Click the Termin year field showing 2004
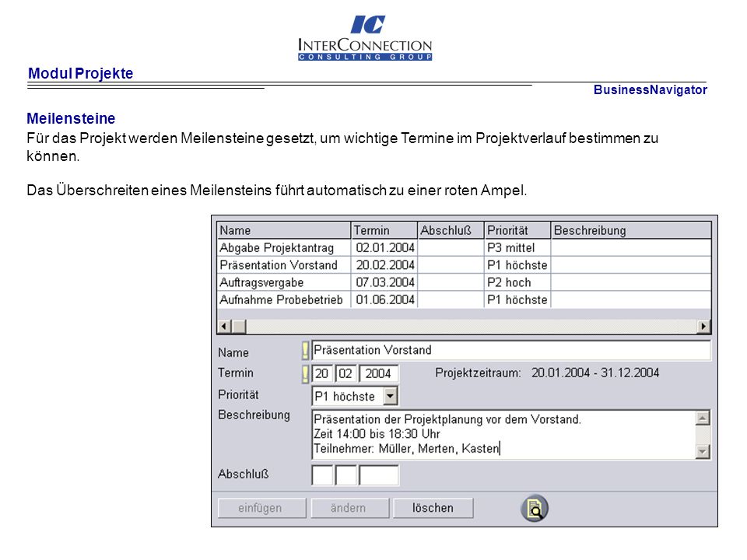 (x=379, y=374)
